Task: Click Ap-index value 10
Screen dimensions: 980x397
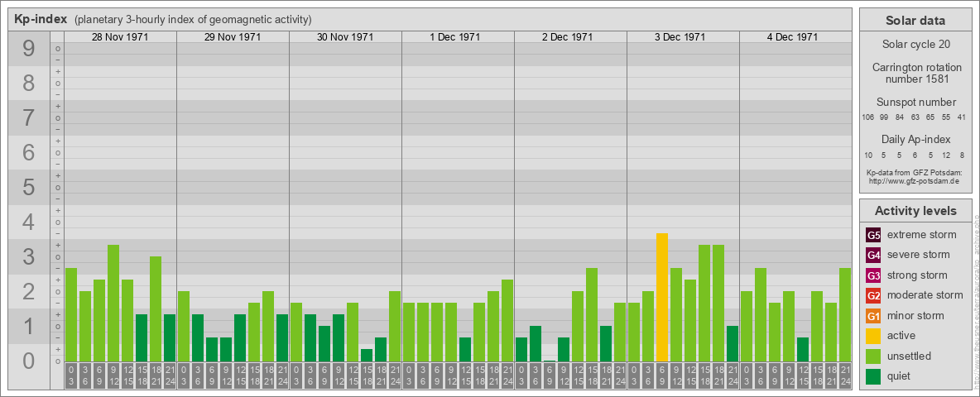Action: 868,155
